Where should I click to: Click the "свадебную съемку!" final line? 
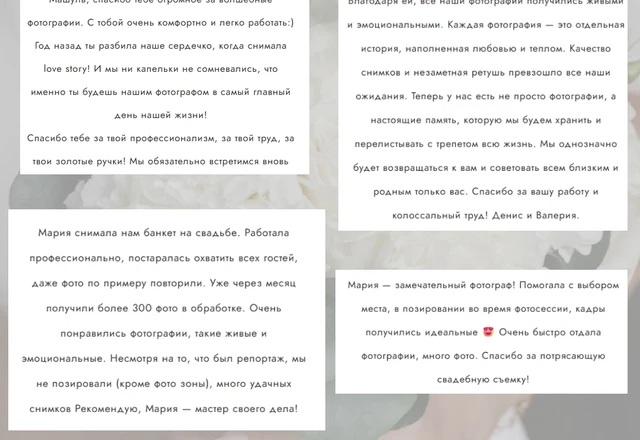click(488, 380)
